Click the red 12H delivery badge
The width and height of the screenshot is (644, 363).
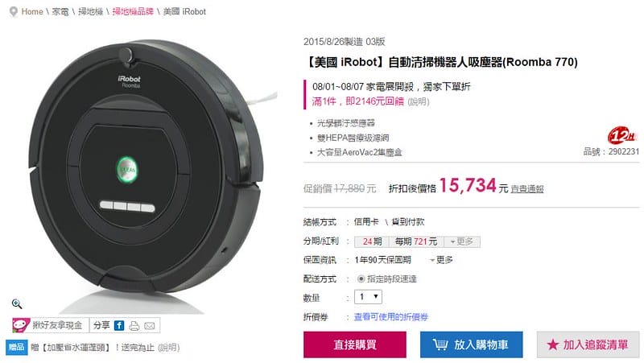pyautogui.click(x=621, y=135)
